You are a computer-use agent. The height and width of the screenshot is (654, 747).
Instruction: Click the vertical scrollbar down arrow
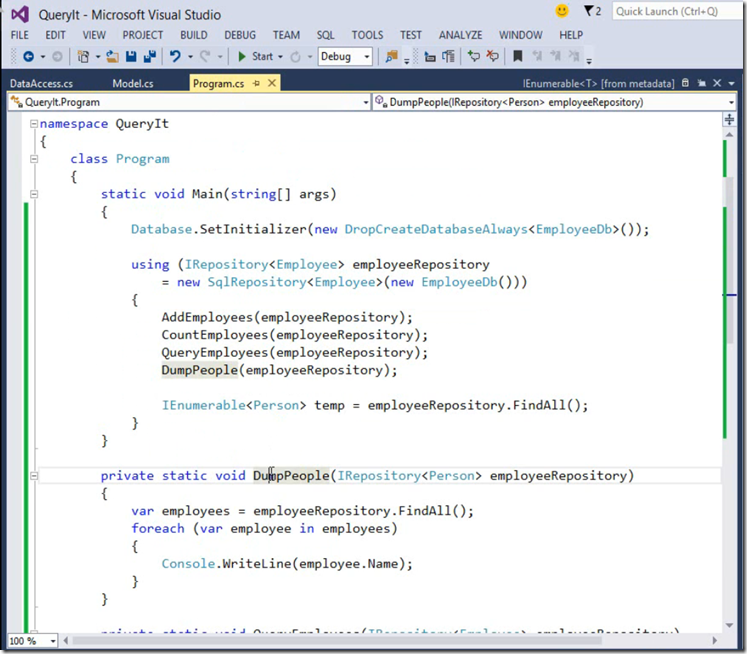(x=729, y=625)
